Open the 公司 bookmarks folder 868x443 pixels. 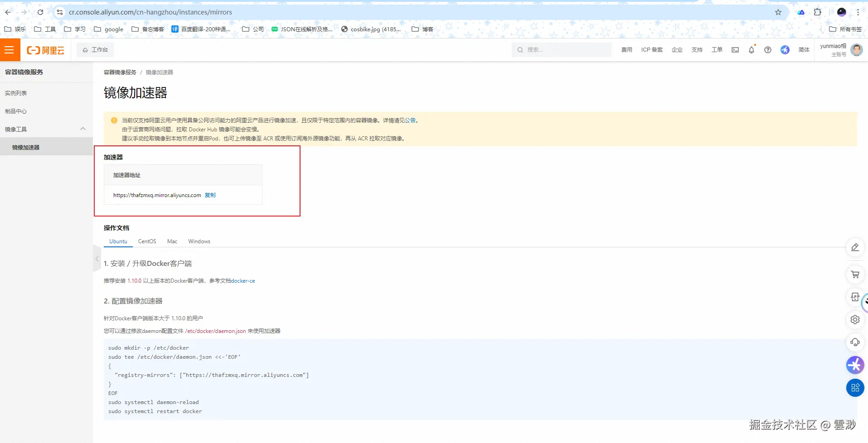253,29
